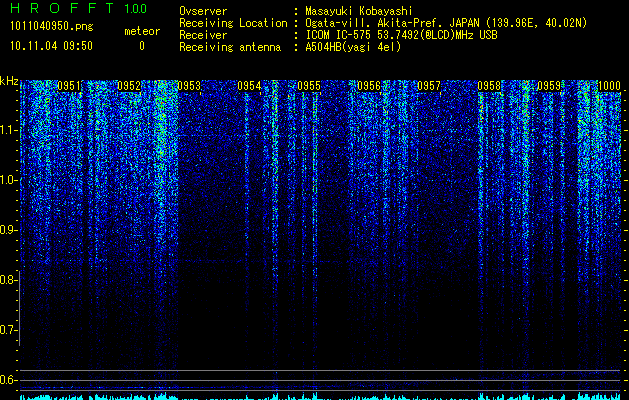
Task: Click the 0954 time marker
Action: point(249,86)
